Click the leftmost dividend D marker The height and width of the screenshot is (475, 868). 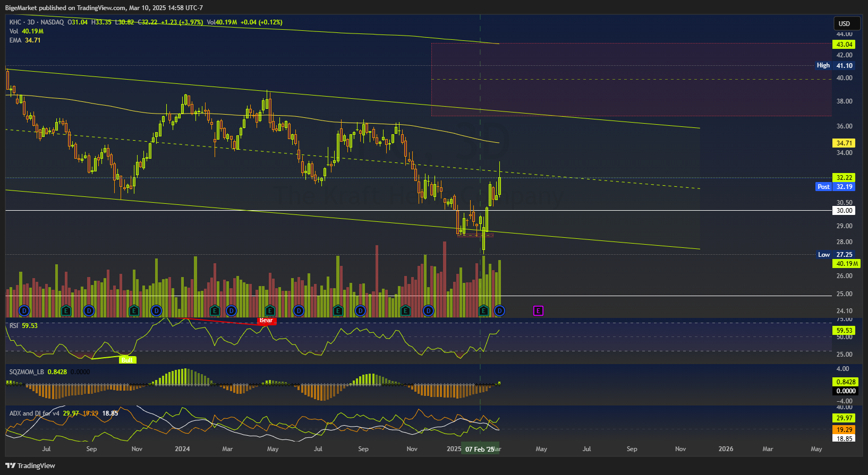pos(24,310)
